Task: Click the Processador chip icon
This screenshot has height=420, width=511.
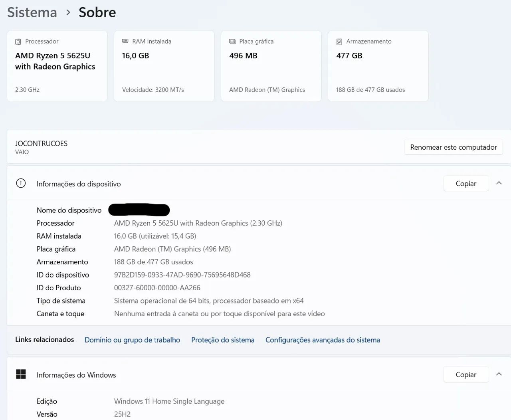Action: point(18,42)
